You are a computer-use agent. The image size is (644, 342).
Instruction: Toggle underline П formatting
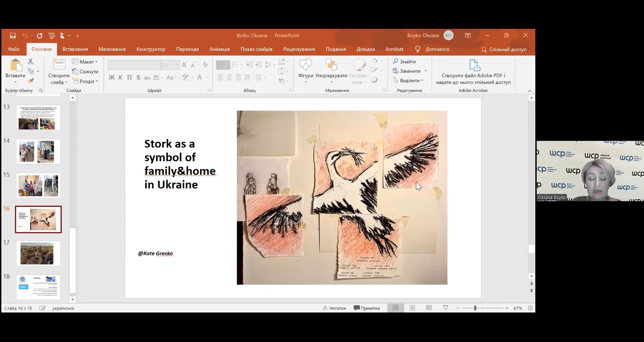pos(129,77)
